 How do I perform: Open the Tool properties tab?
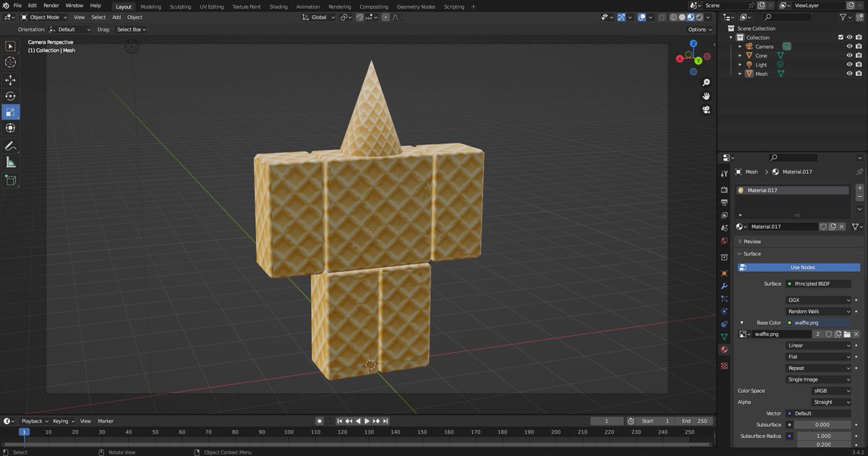coord(724,174)
